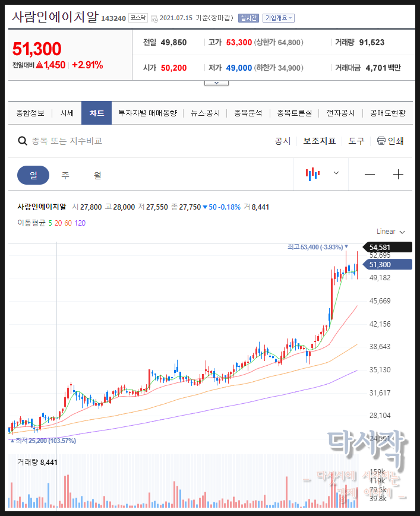Screen dimensions: 420x516
Task: Click the 보조지표 option
Action: [x=319, y=141]
